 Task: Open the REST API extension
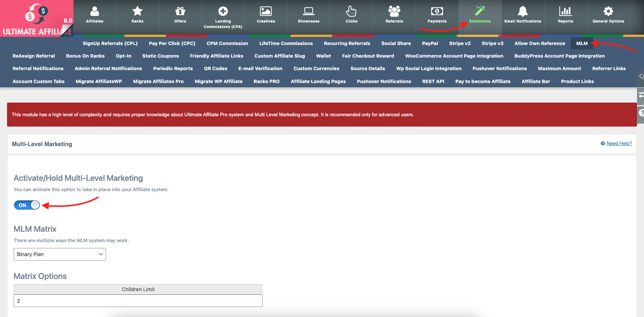click(433, 82)
